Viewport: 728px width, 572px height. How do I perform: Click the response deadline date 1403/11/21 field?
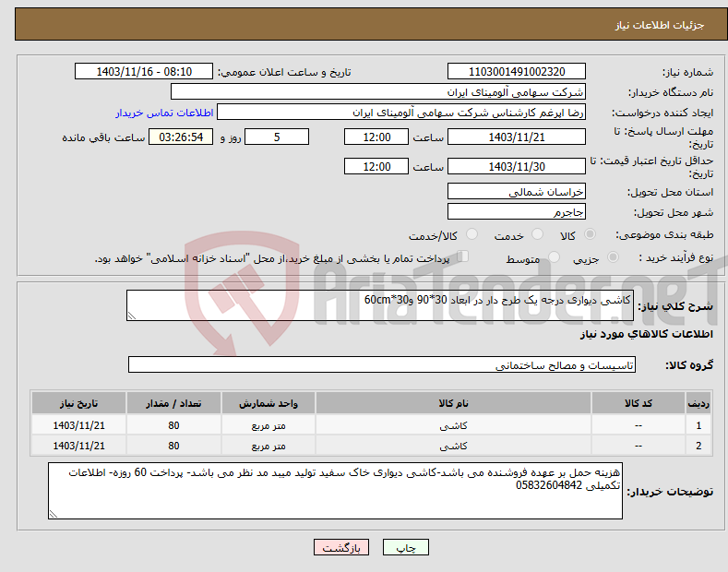click(517, 137)
